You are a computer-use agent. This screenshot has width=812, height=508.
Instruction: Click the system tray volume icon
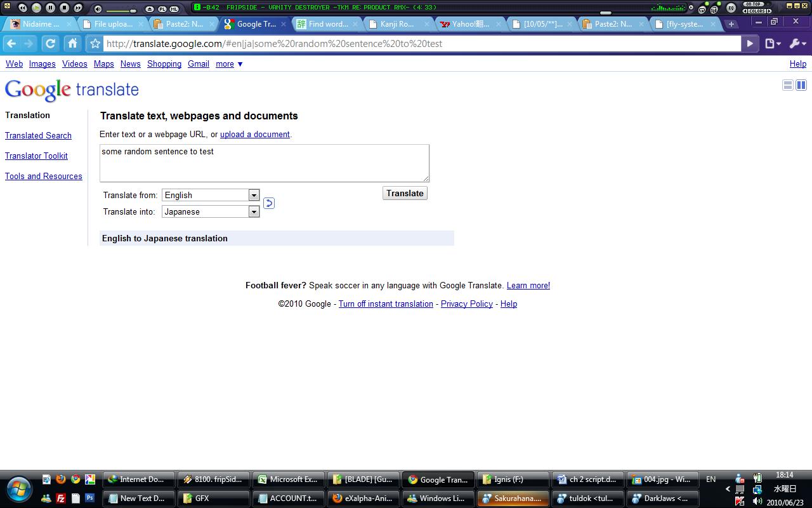pyautogui.click(x=757, y=502)
